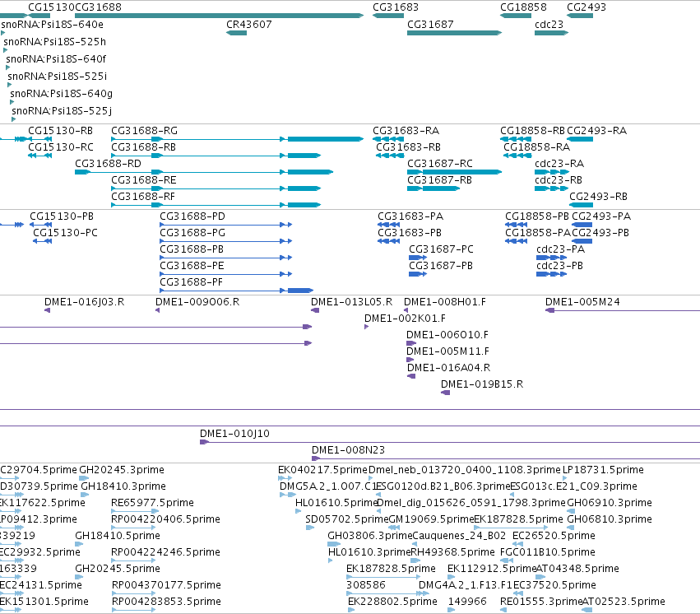Click snoRNA:Psi18S-525i label
The height and width of the screenshot is (614, 700).
(x=57, y=77)
